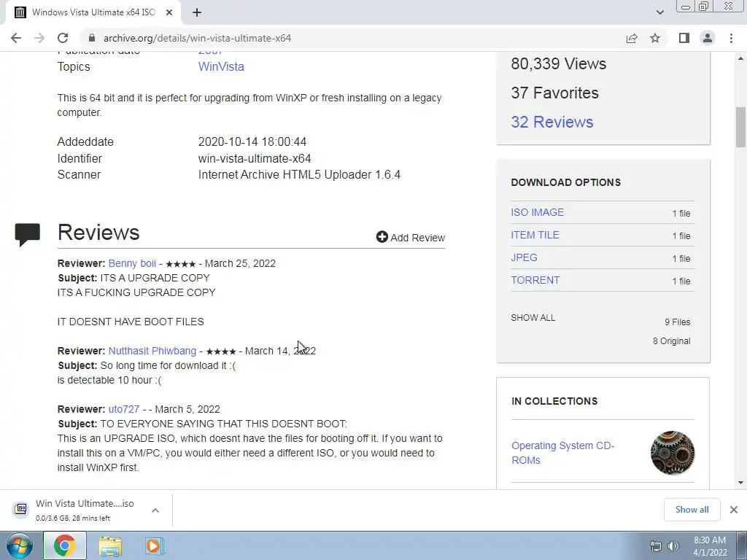This screenshot has height=560, width=747.
Task: Toggle the Chrome side panel icon
Action: point(684,38)
